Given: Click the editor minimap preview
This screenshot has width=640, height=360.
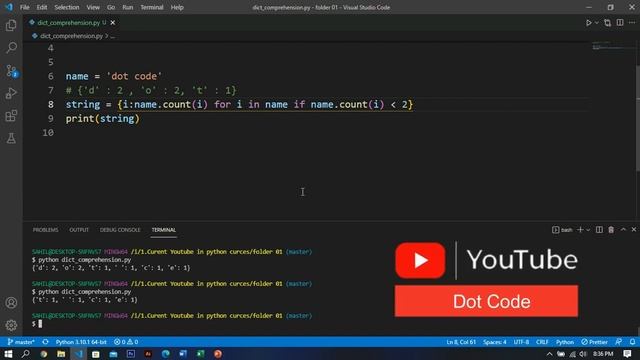Looking at the screenshot, I should (x=613, y=46).
